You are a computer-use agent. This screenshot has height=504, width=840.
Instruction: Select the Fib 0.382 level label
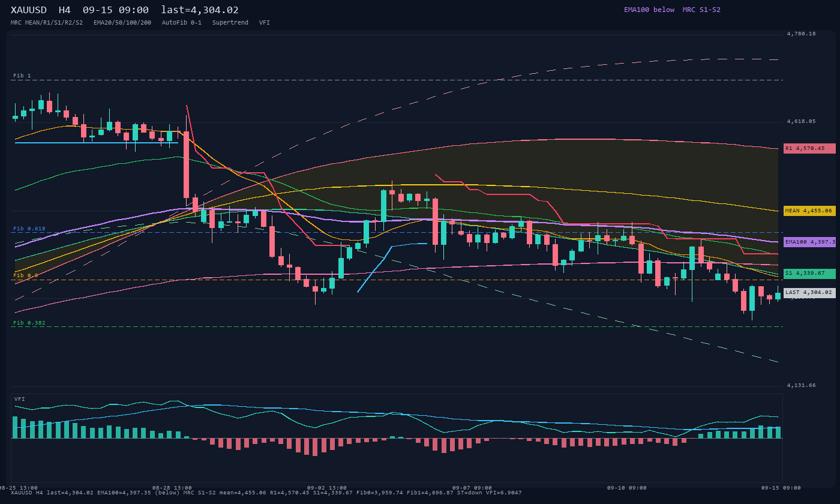click(x=29, y=323)
